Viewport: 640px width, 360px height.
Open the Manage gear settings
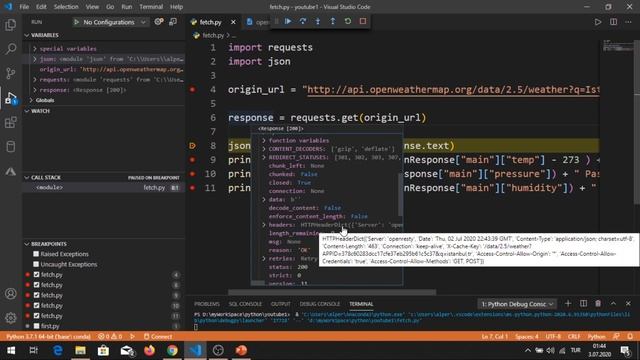(x=11, y=318)
